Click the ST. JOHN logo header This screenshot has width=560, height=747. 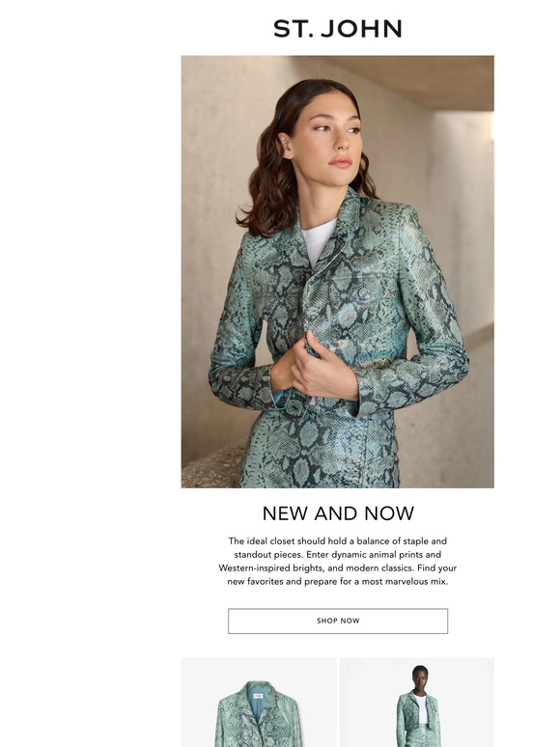[337, 29]
